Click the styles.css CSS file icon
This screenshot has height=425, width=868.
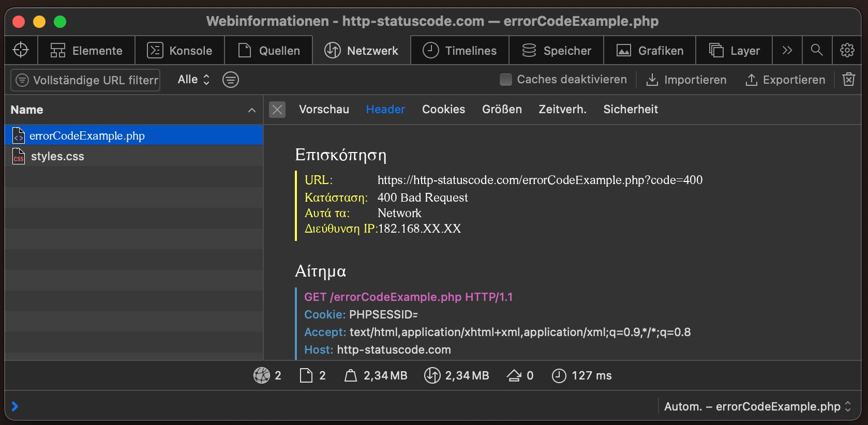19,156
